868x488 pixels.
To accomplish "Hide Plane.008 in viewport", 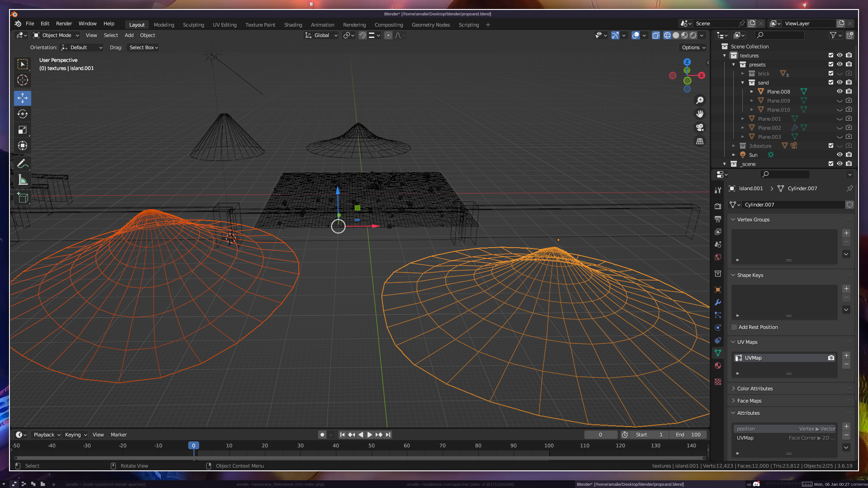I will (x=840, y=92).
